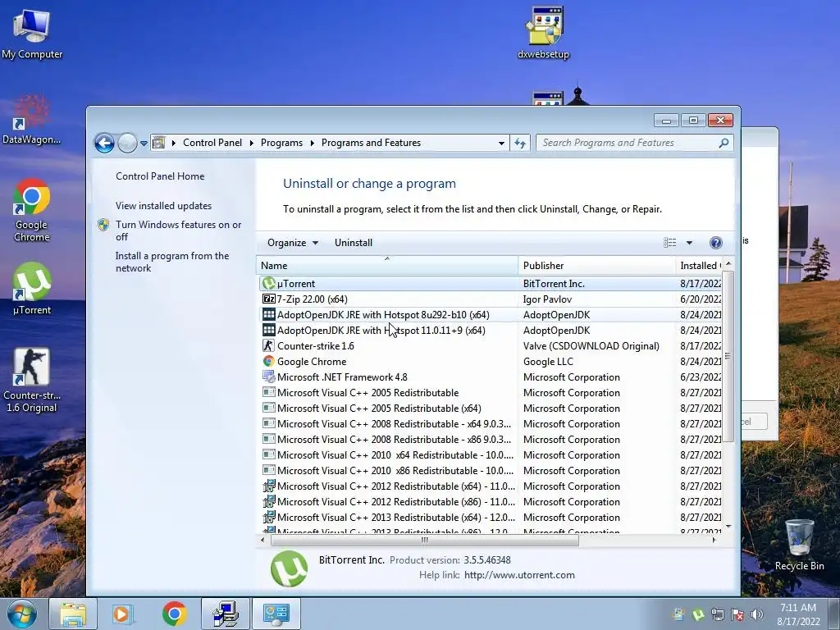Expand the arrow after Programs breadcrumb

point(312,143)
